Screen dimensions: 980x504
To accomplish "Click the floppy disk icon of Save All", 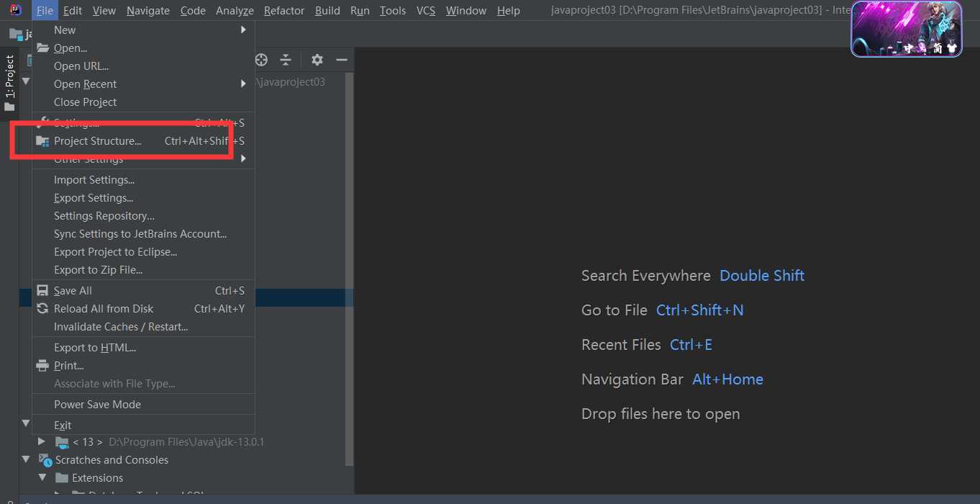I will coord(43,291).
